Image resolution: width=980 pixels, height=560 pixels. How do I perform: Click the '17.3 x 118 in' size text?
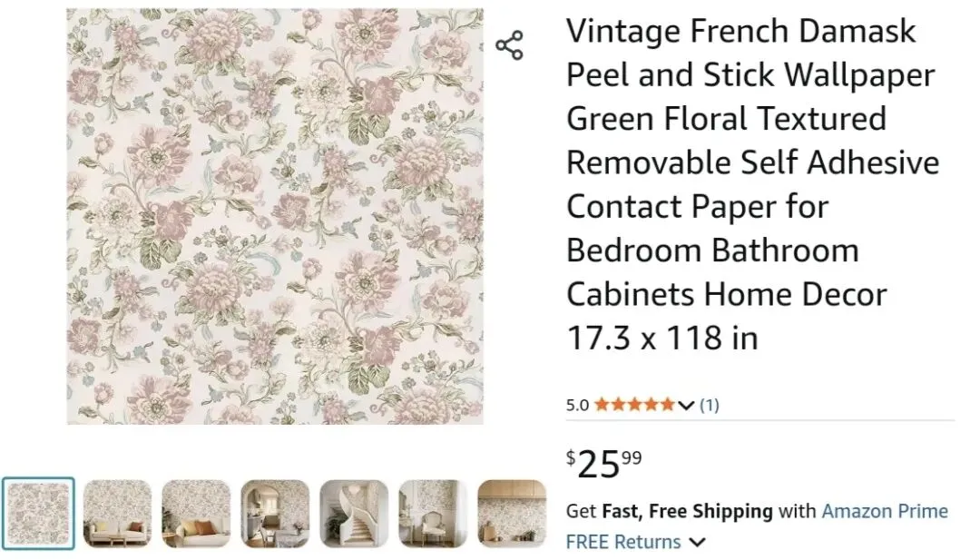click(661, 338)
